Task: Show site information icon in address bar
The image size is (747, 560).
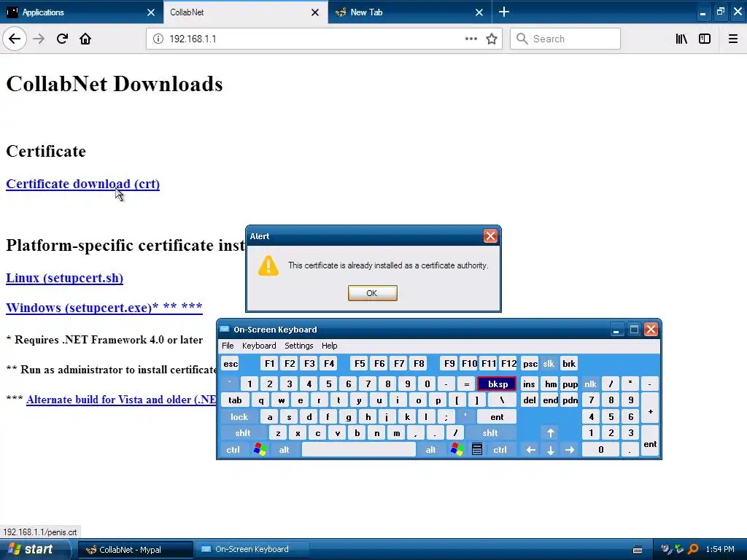Action: click(x=158, y=39)
